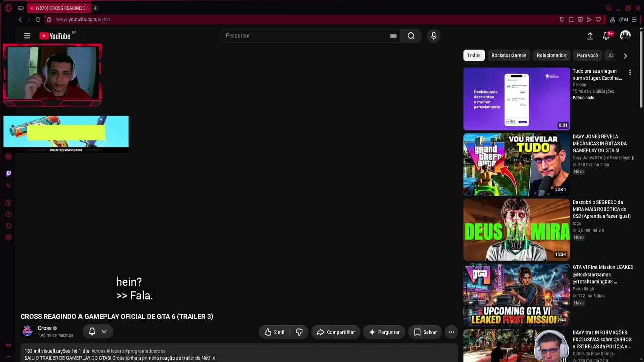
Task: Select the Para você filter chip
Action: coord(587,55)
